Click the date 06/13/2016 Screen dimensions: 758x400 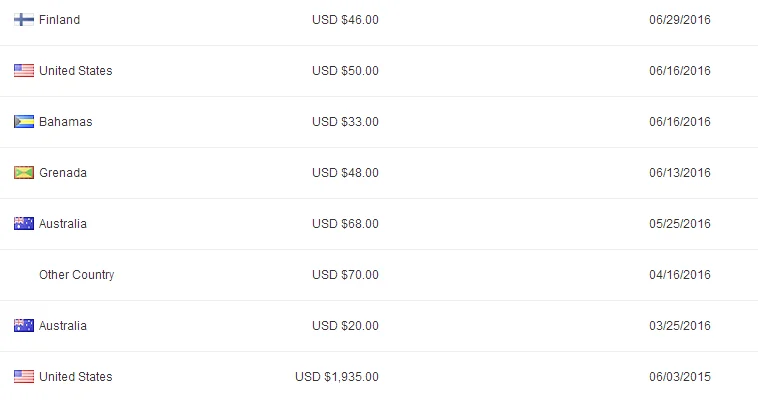point(680,173)
